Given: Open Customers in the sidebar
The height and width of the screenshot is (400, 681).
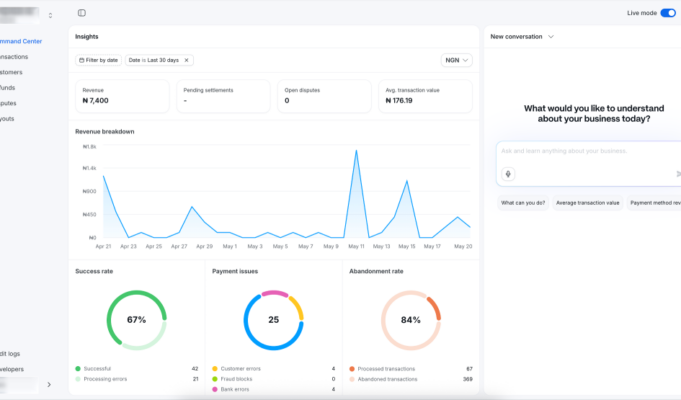Looking at the screenshot, I should (x=11, y=72).
